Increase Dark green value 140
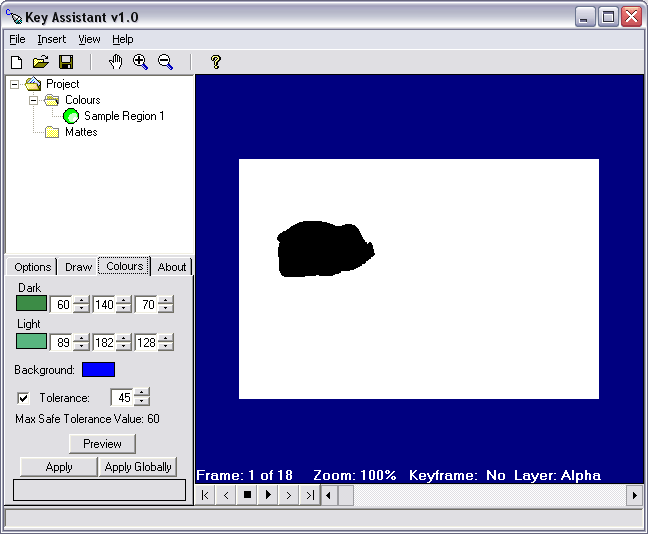 [x=124, y=300]
